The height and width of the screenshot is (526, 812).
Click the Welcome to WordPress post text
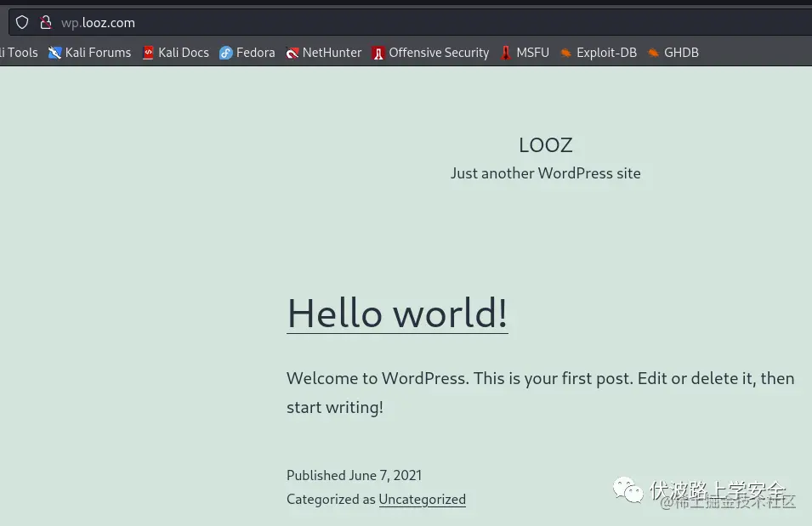pyautogui.click(x=540, y=393)
